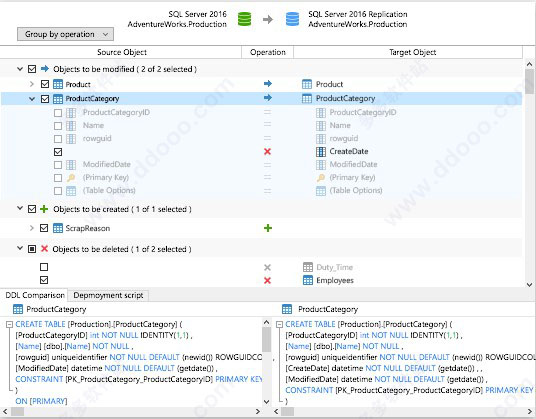Viewport: 536px width, 419px height.
Task: Click red X operation for CreateDate
Action: pyautogui.click(x=267, y=151)
